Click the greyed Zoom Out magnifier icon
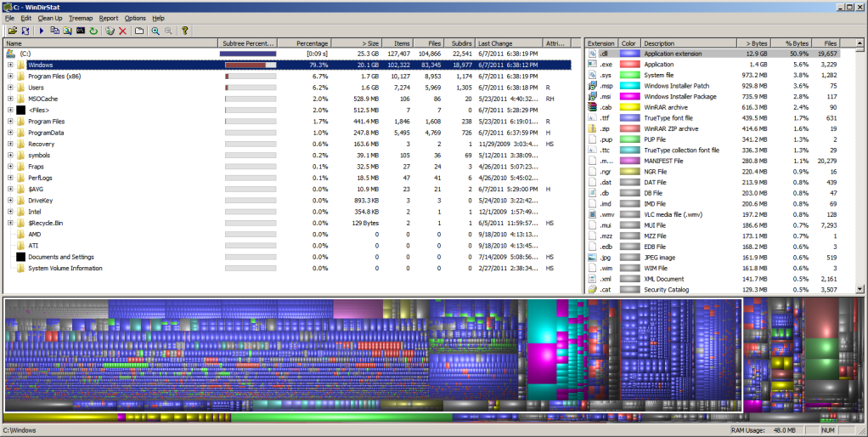The image size is (868, 437). 168,31
